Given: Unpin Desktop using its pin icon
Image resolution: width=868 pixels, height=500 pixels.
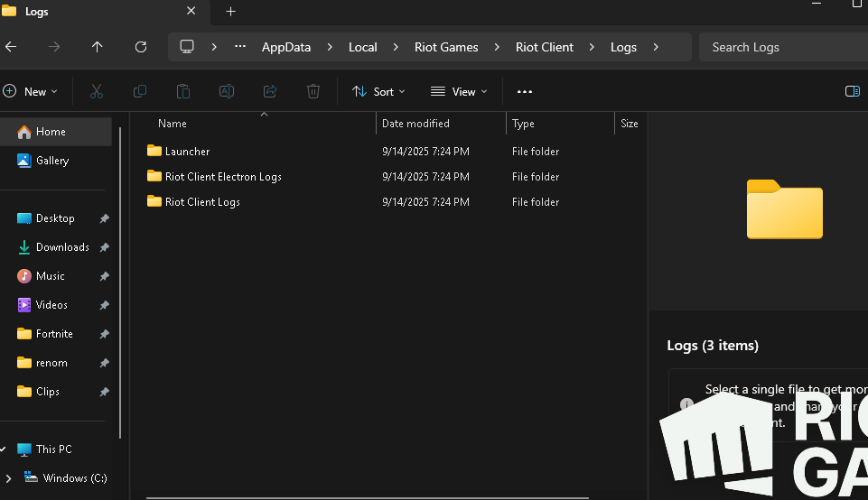Looking at the screenshot, I should (x=104, y=218).
